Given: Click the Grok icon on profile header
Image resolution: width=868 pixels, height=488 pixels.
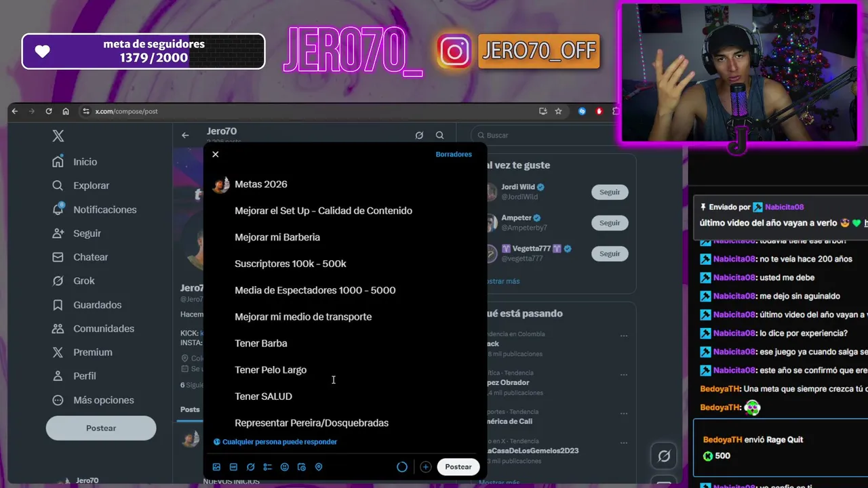Looking at the screenshot, I should click(x=419, y=136).
